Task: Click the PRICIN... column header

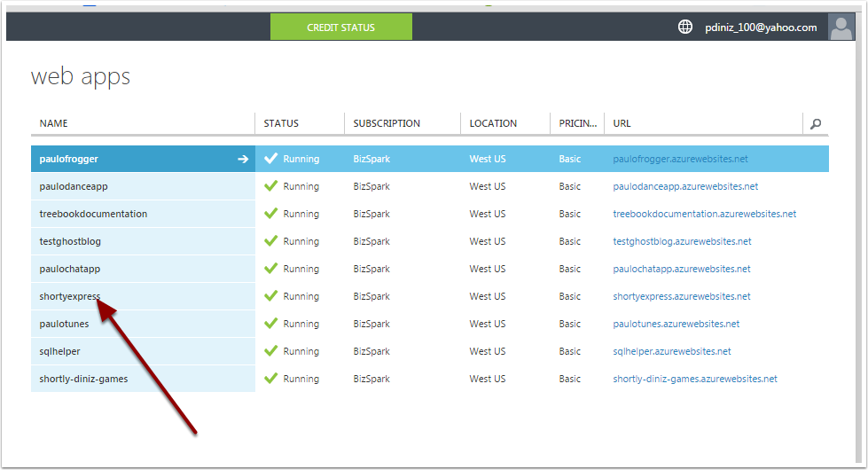Action: (577, 123)
